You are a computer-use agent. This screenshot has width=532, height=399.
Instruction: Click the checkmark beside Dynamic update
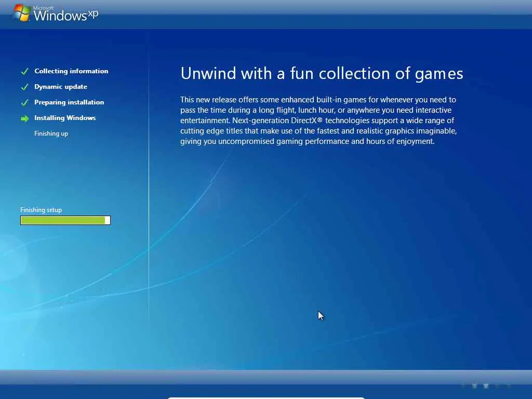click(25, 87)
